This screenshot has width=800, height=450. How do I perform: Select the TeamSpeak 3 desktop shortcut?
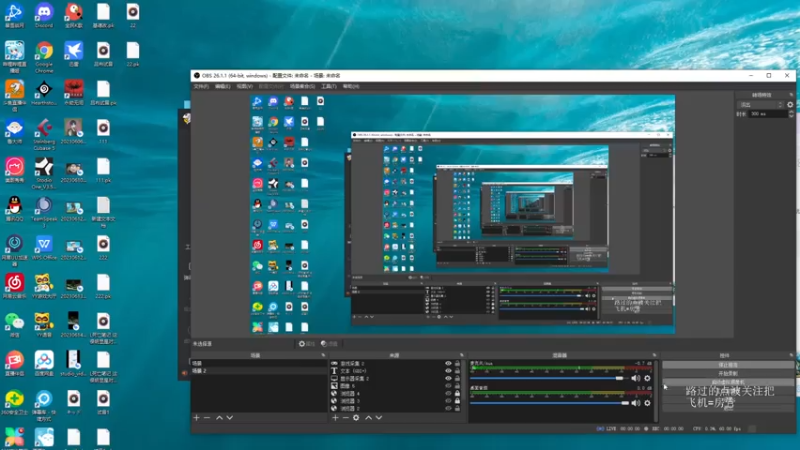44,212
